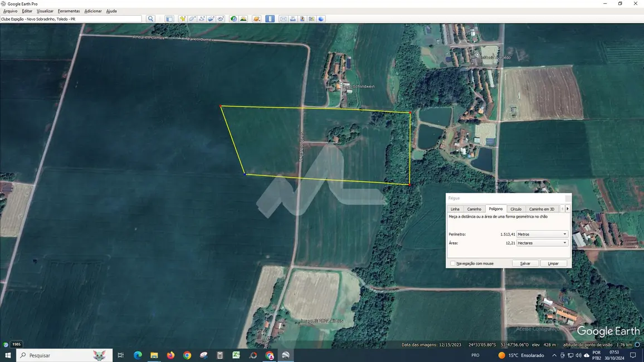This screenshot has height=362, width=644.
Task: Select the add polygon tool
Action: point(192,19)
